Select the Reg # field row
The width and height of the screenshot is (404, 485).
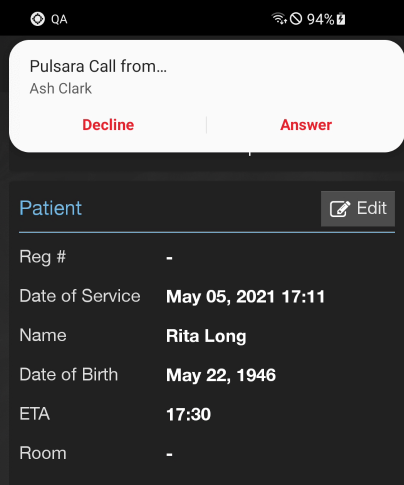[207, 257]
